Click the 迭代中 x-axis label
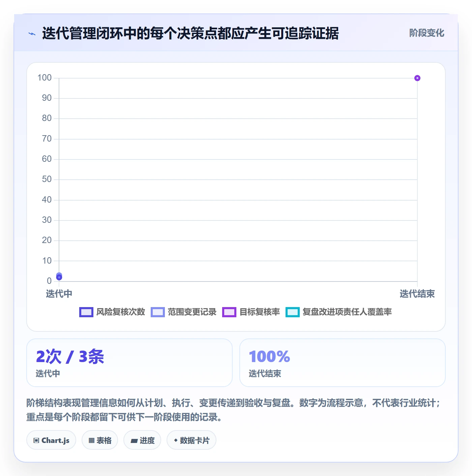Screen dimensions: 472x476 pyautogui.click(x=59, y=294)
